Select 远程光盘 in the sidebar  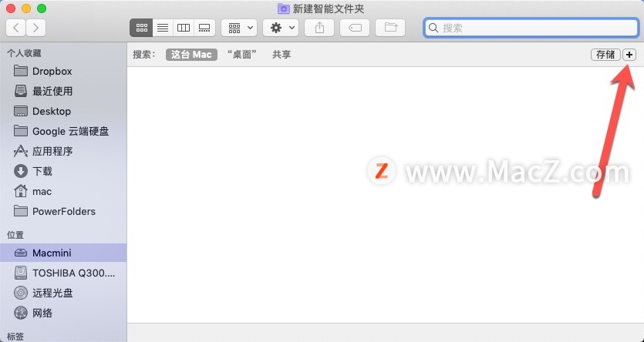(63, 293)
